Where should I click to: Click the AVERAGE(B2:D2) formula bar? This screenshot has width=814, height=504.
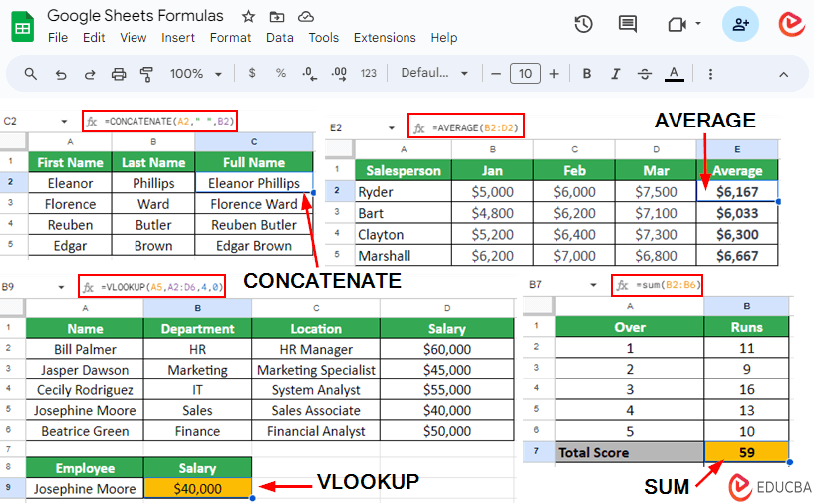466,127
